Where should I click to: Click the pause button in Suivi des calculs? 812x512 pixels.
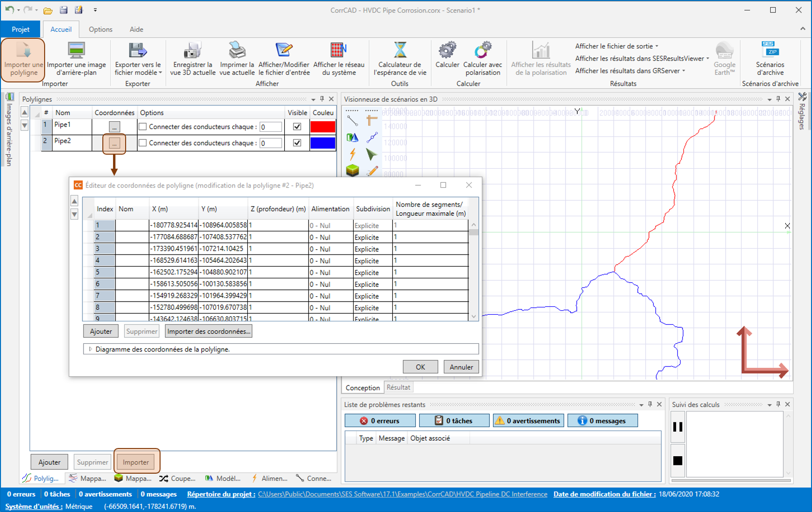coord(678,427)
